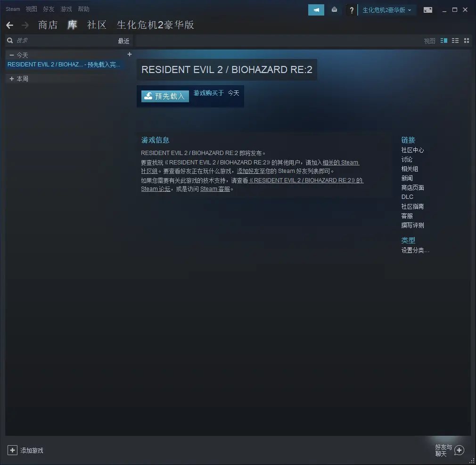This screenshot has width=476, height=465.
Task: Click the plus icon beside 今天 category
Action: pos(130,54)
